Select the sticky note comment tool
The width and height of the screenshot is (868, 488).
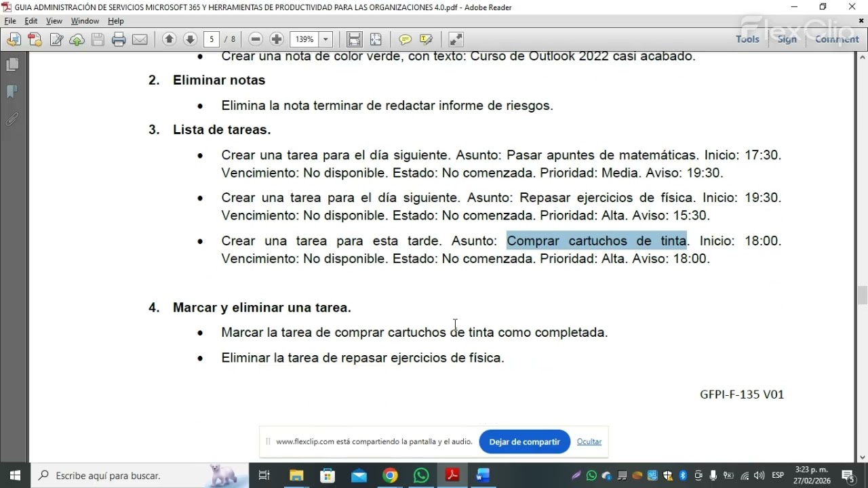[405, 39]
